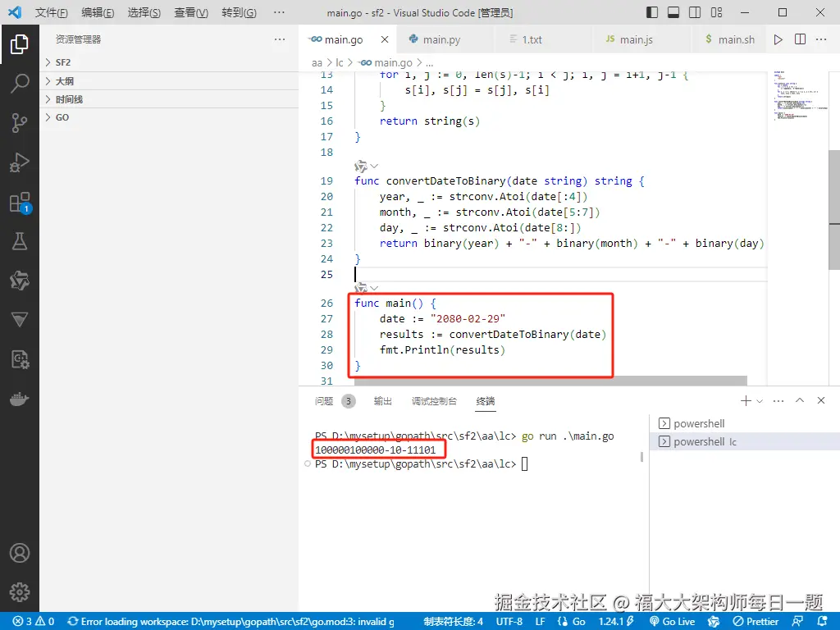Open Explorer panel more actions ellipsis
Image resolution: width=840 pixels, height=630 pixels.
click(x=280, y=39)
